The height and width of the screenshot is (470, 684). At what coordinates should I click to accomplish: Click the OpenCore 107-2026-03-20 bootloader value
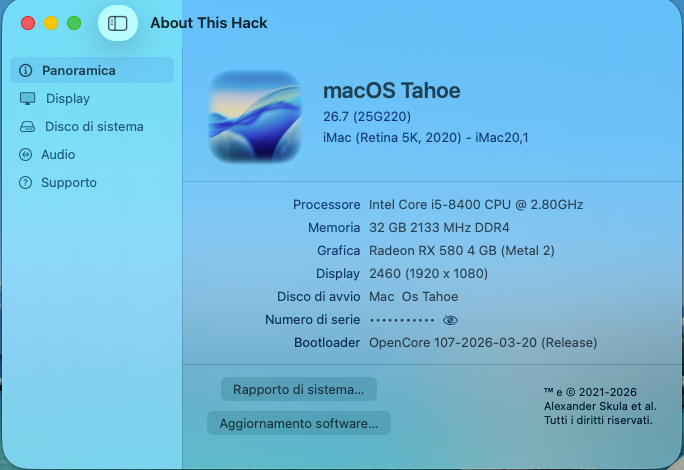point(483,343)
